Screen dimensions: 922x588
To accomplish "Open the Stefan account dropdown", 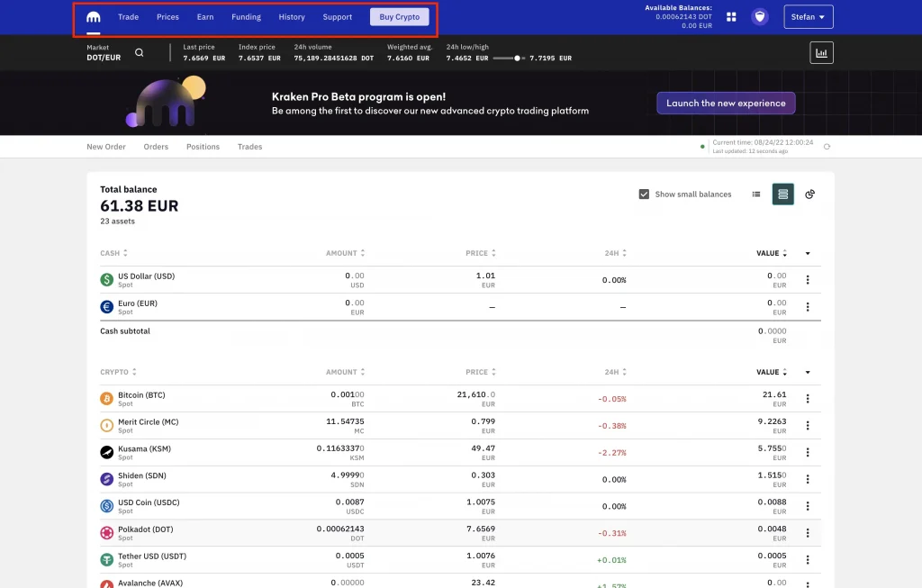I will coord(808,17).
